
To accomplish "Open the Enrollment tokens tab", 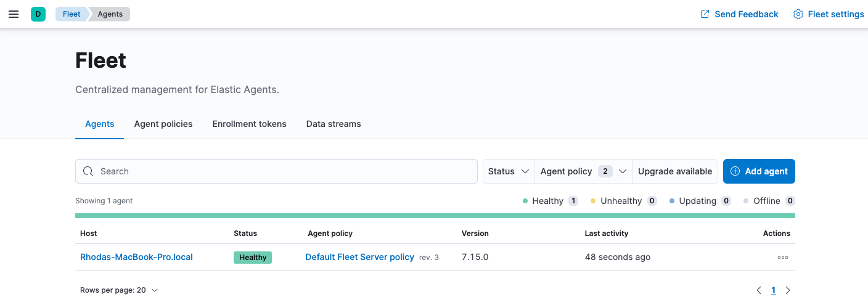I will click(x=249, y=124).
